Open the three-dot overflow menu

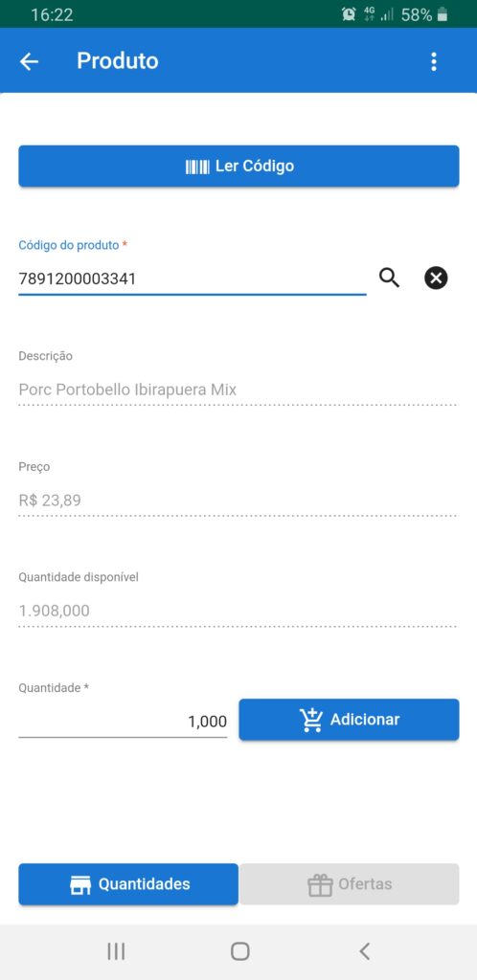tap(433, 61)
